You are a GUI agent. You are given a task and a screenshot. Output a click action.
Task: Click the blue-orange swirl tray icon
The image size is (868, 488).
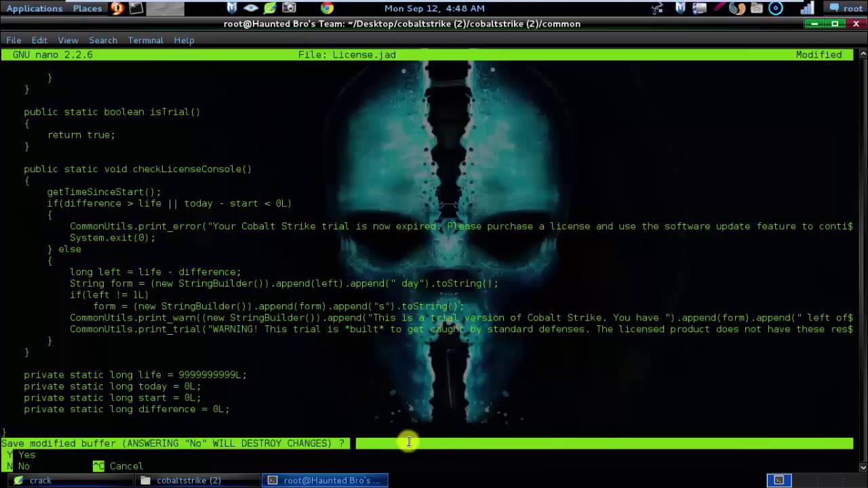[x=738, y=8]
